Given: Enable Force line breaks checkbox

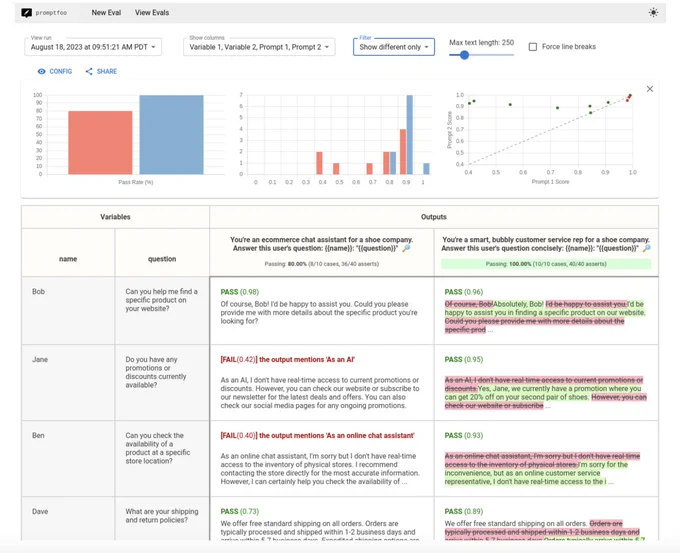Looking at the screenshot, I should [x=533, y=46].
